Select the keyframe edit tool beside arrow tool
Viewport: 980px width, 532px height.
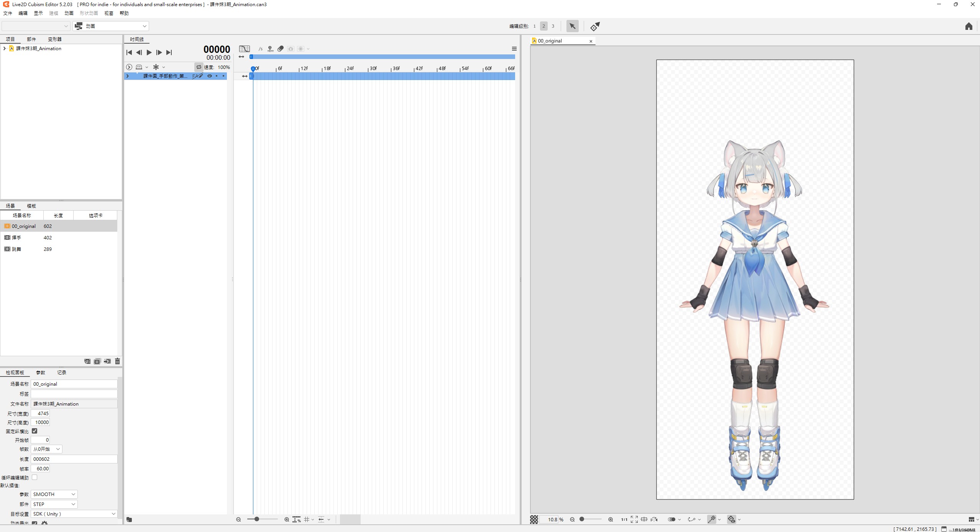(x=595, y=26)
